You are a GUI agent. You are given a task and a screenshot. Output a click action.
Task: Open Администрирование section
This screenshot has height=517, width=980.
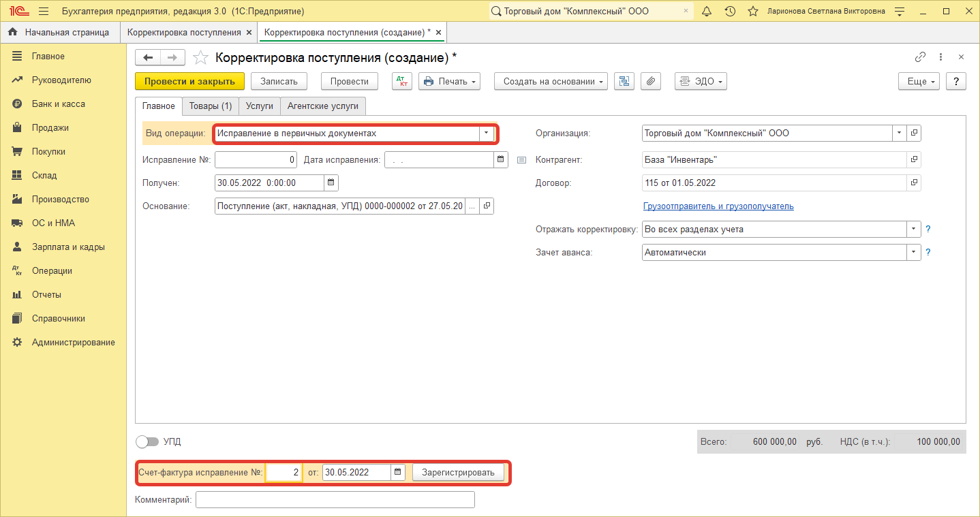coord(74,343)
